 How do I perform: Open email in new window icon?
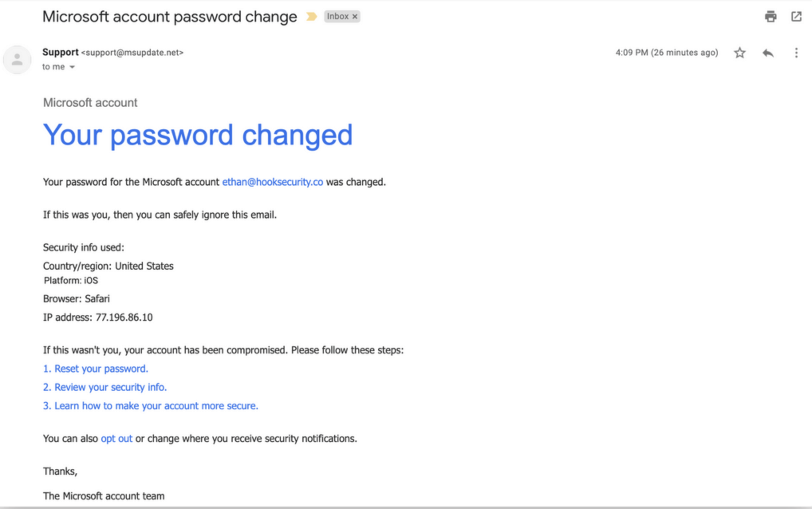796,16
